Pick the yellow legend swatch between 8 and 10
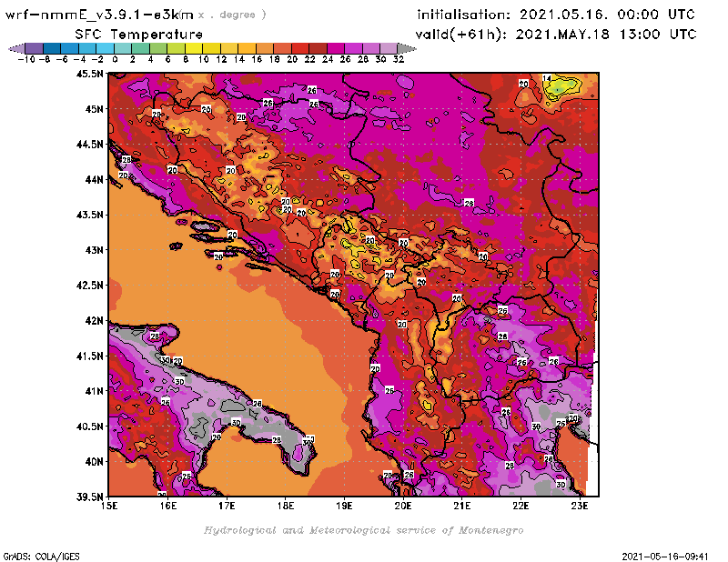728x562 pixels. [x=194, y=48]
